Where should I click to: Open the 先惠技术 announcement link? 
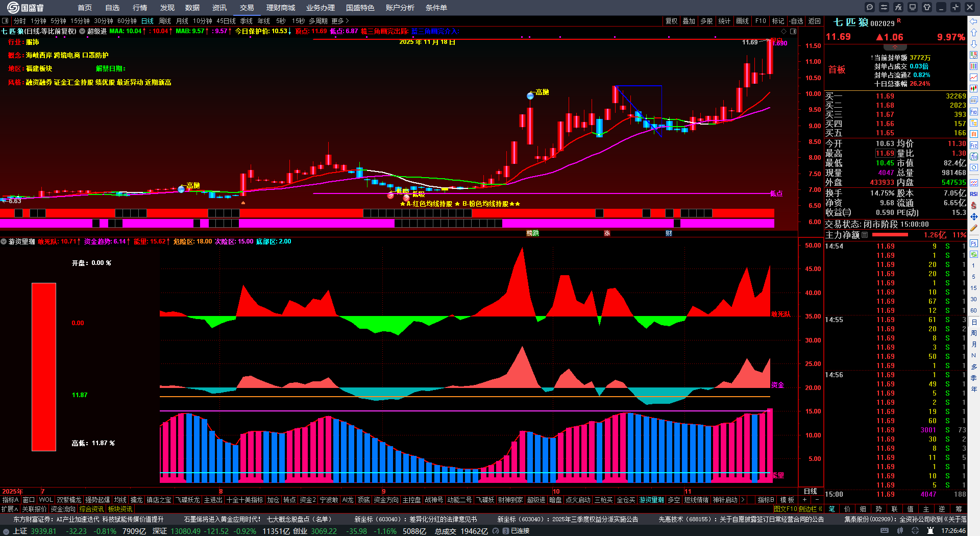pyautogui.click(x=741, y=519)
